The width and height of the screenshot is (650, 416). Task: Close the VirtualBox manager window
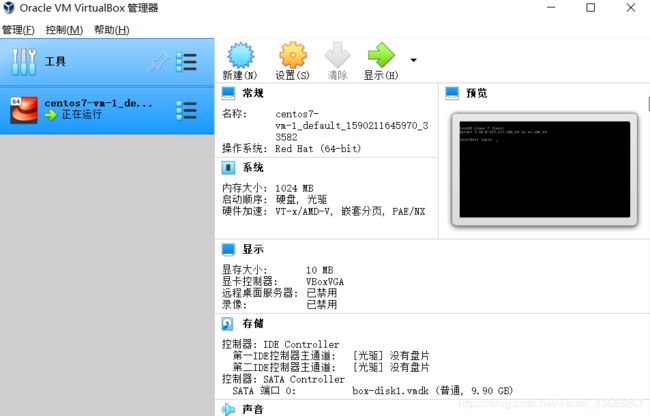coord(631,7)
